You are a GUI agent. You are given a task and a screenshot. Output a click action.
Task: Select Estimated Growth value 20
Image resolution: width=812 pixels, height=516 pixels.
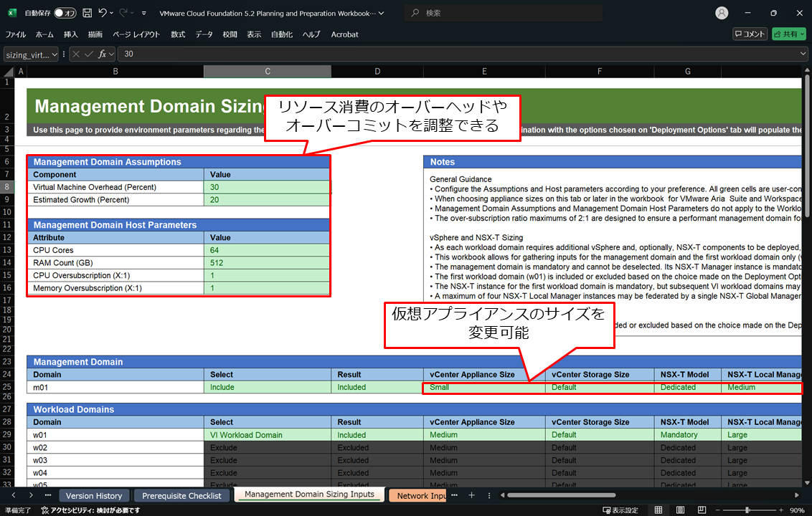(x=267, y=200)
